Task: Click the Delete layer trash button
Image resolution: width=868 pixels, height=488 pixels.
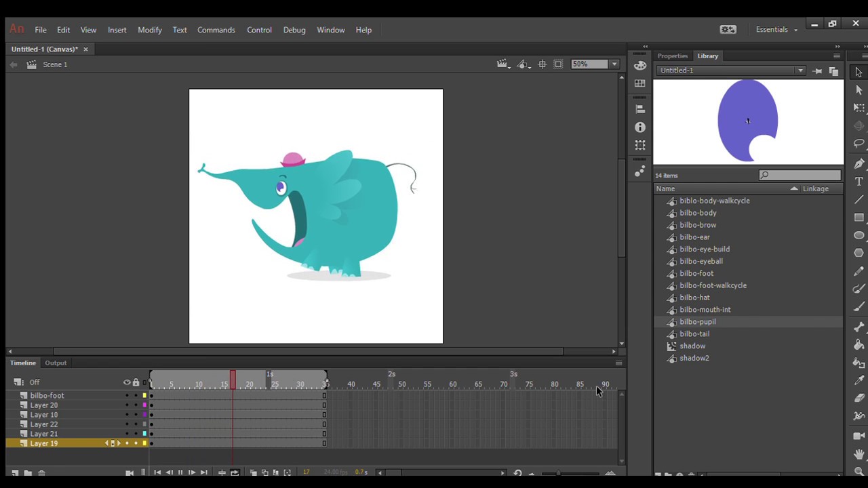Action: point(41,473)
